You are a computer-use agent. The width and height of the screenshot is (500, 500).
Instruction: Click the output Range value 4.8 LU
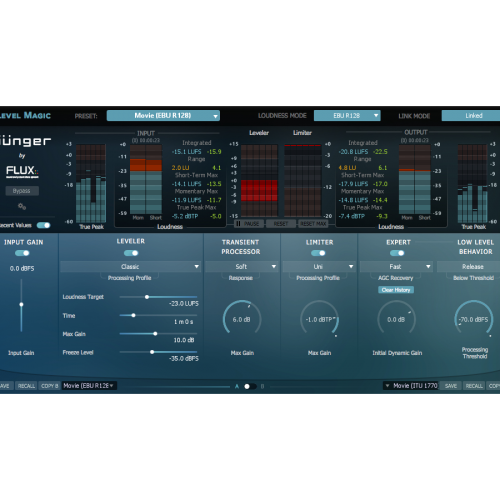pyautogui.click(x=347, y=168)
